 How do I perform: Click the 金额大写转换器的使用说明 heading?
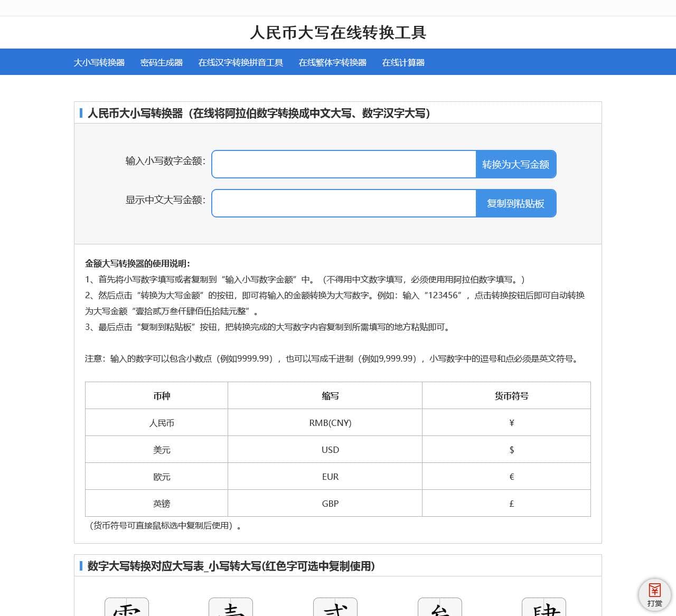tap(138, 263)
